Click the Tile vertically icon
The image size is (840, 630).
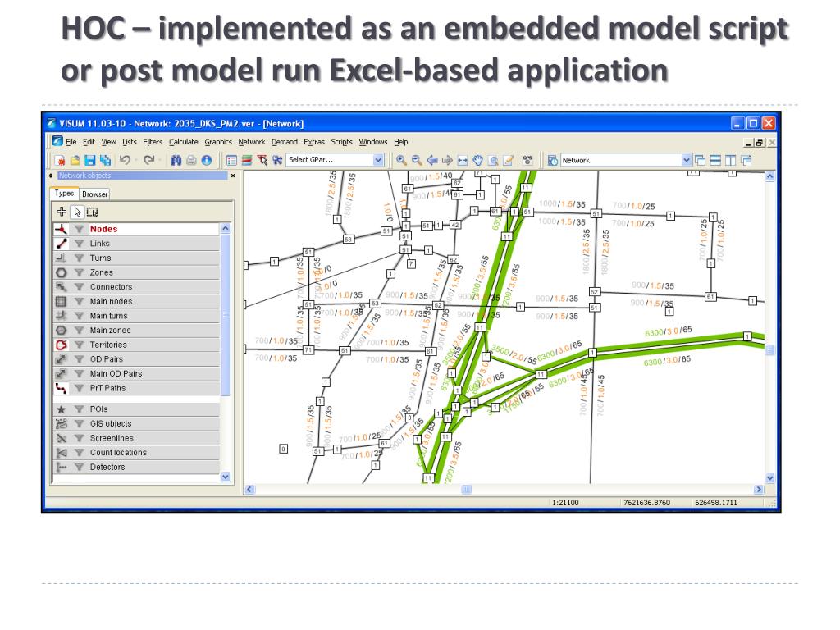coord(730,160)
